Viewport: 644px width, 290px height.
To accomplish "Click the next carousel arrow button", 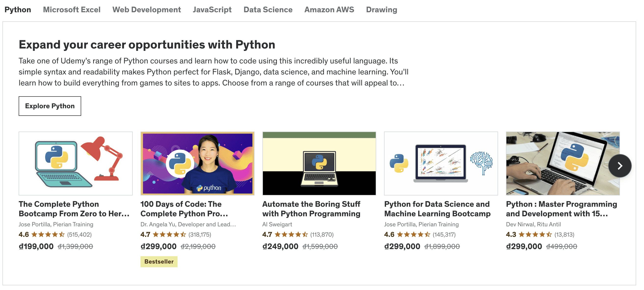I will (620, 166).
